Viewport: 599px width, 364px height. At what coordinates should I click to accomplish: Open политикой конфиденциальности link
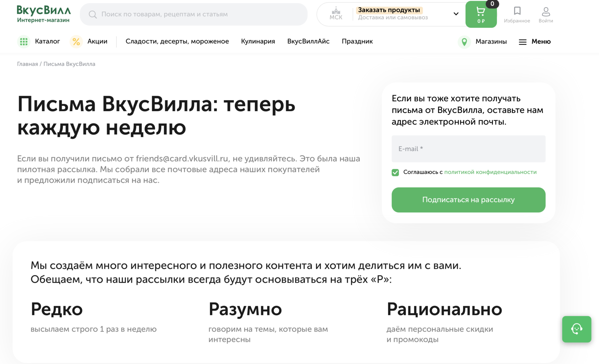tap(490, 172)
